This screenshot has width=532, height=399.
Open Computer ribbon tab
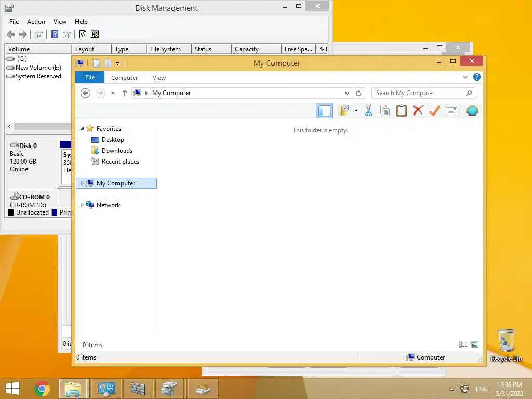click(125, 78)
